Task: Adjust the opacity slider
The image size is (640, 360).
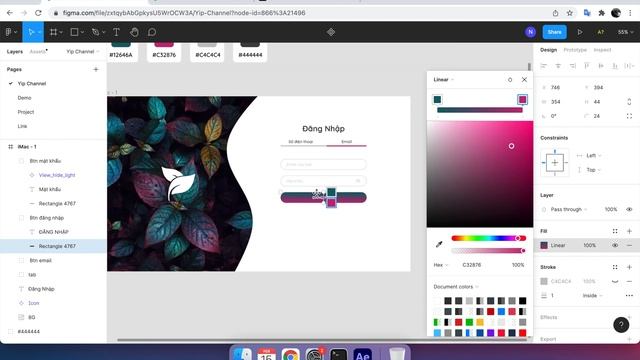Action: (x=488, y=251)
